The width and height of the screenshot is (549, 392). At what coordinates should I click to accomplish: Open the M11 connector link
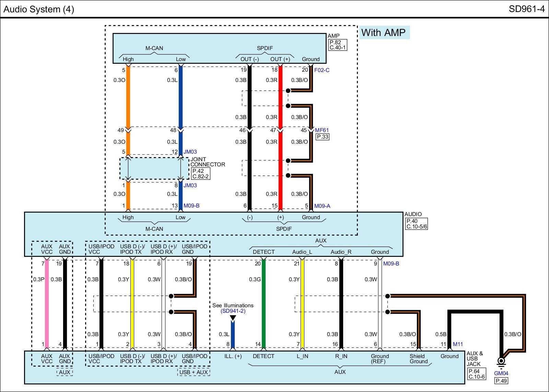tap(458, 344)
